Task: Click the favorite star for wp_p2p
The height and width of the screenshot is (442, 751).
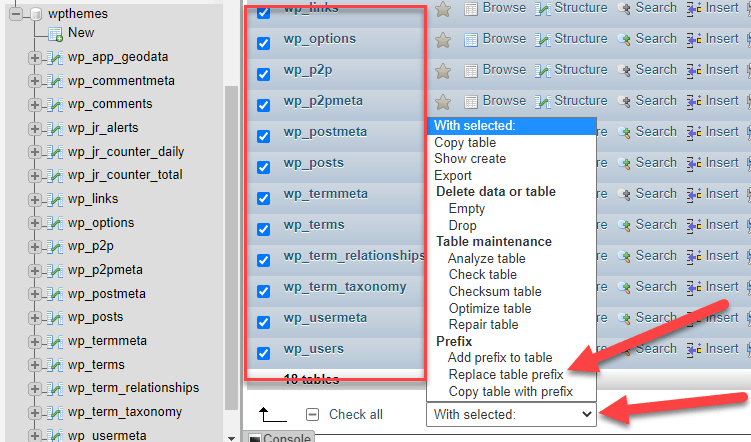Action: coord(443,71)
